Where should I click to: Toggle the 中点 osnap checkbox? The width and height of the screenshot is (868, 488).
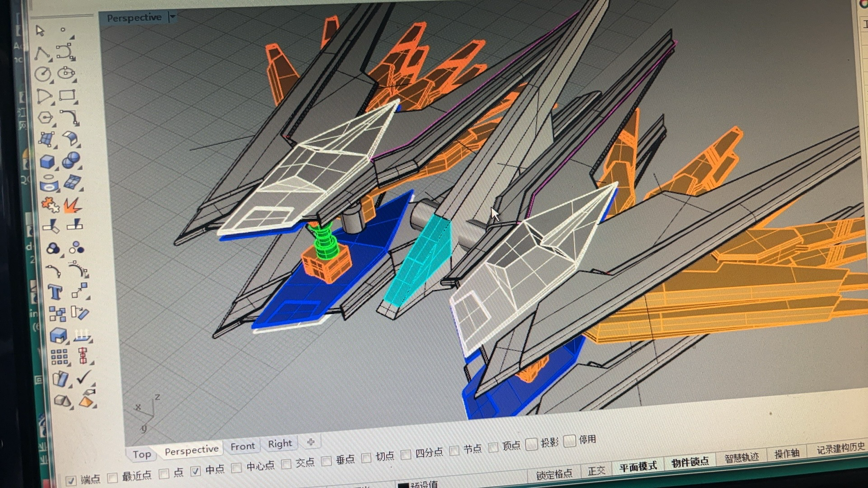tap(195, 471)
